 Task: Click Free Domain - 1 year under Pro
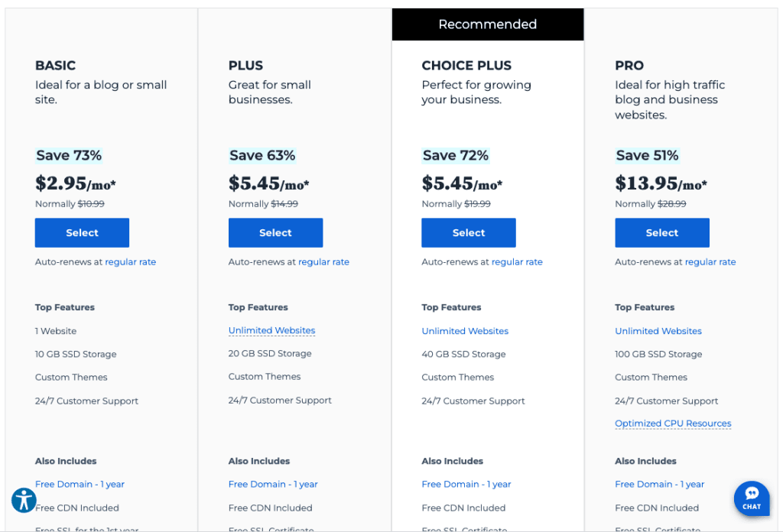(x=660, y=484)
